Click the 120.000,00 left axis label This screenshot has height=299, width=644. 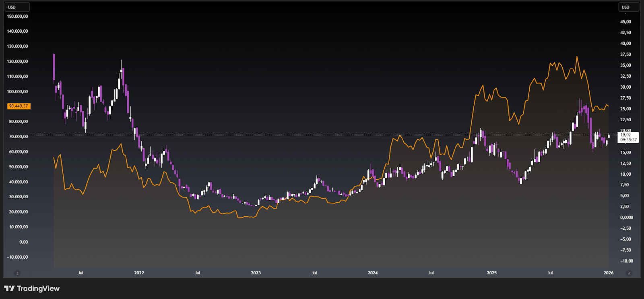(17, 61)
